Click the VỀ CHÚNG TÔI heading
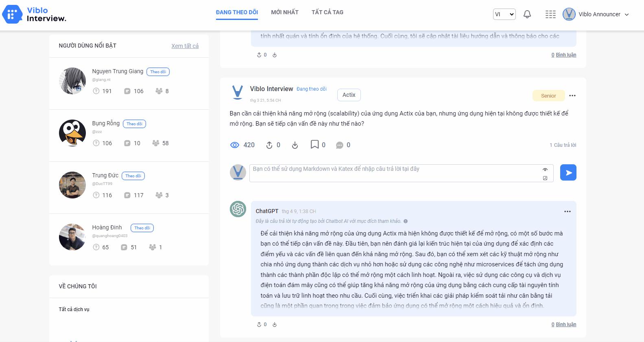 tap(78, 286)
